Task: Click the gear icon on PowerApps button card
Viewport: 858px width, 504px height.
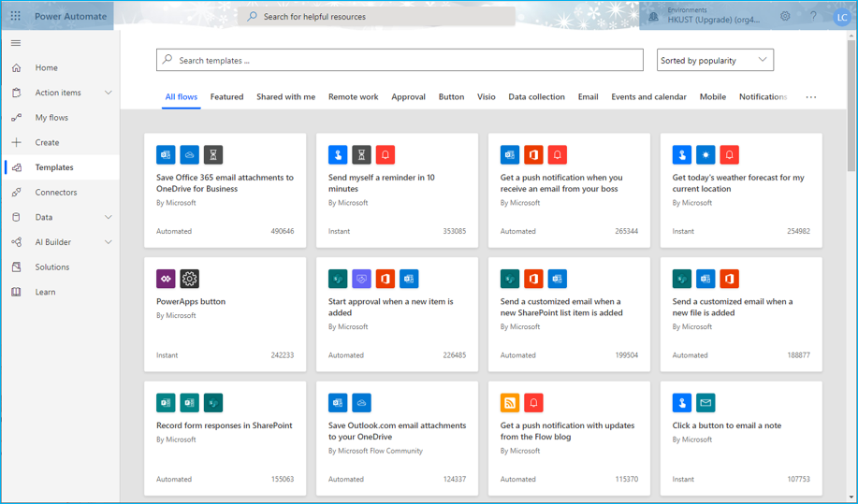Action: [189, 279]
